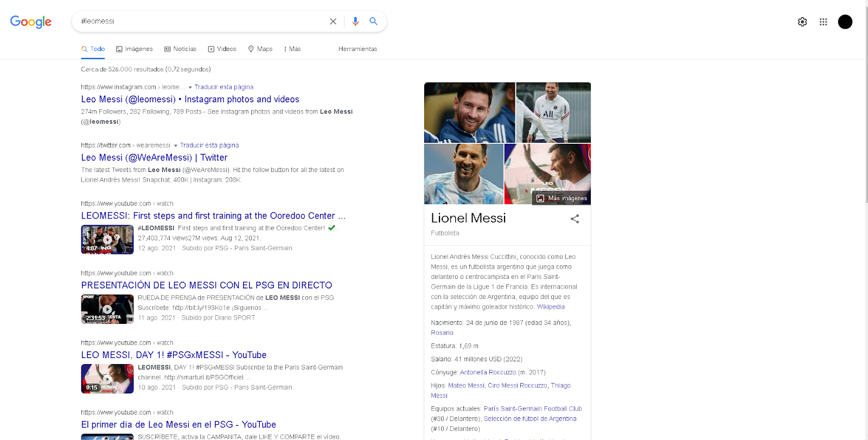Open Antonela Roccuzzo spouse link
The width and height of the screenshot is (868, 440).
tap(488, 372)
